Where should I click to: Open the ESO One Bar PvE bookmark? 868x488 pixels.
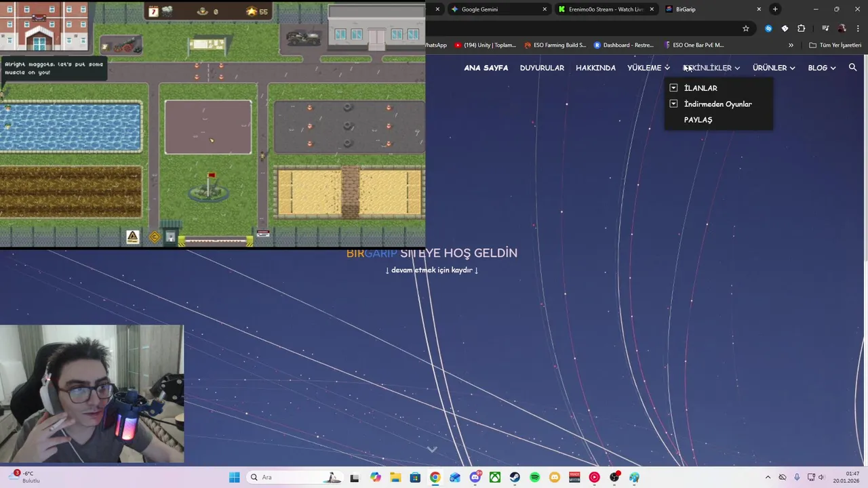[x=694, y=45]
